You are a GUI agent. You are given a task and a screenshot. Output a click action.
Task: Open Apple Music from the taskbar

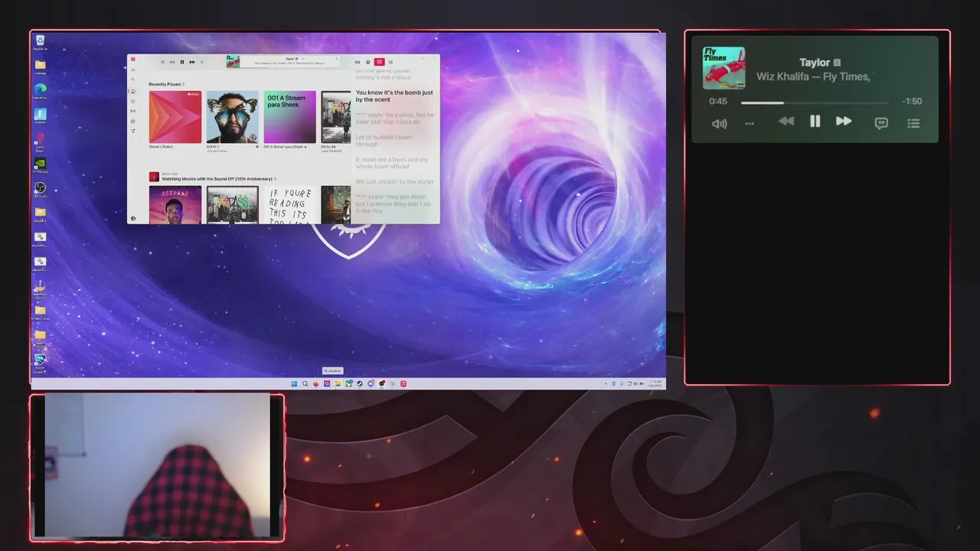(x=403, y=383)
